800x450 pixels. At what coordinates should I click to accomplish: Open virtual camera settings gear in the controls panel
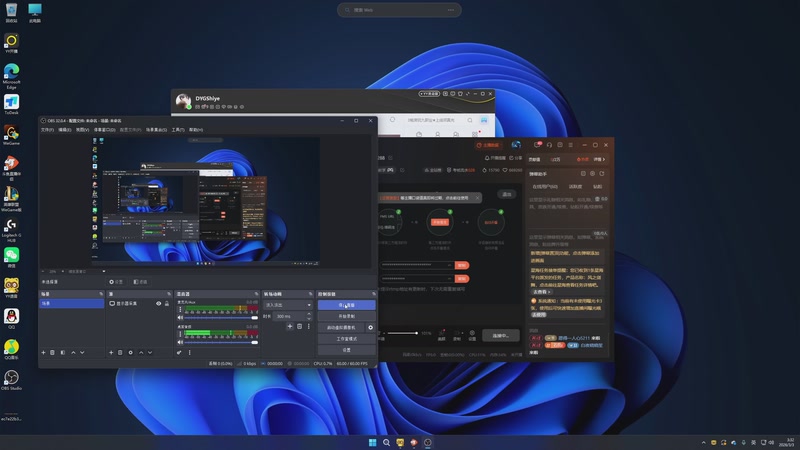point(370,328)
